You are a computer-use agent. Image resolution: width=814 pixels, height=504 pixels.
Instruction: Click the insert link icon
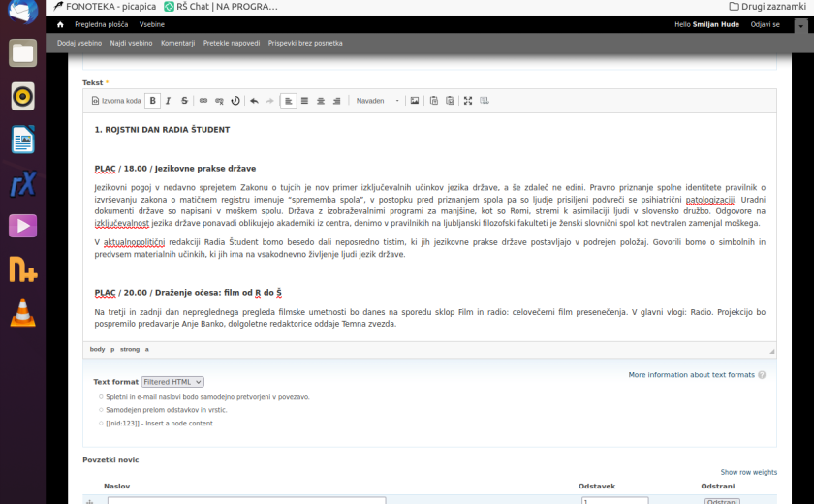point(203,101)
